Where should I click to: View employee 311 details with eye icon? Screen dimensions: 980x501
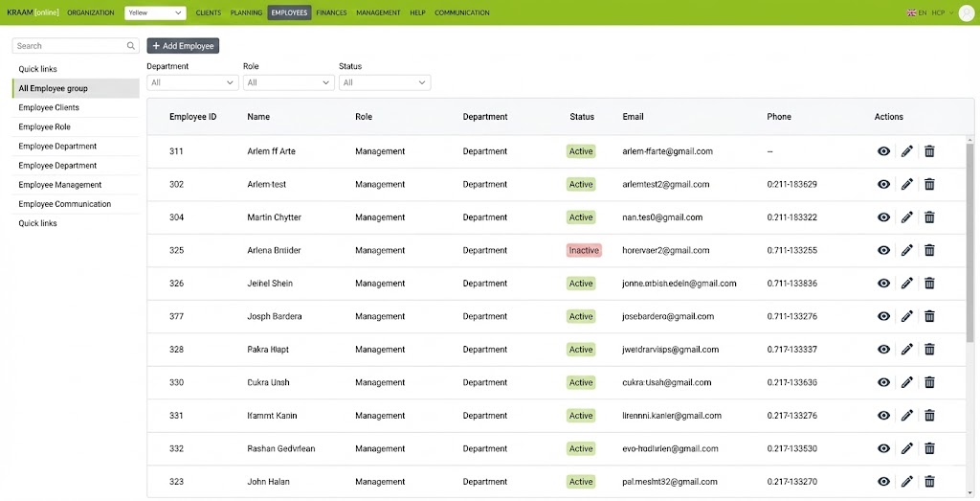coord(883,151)
